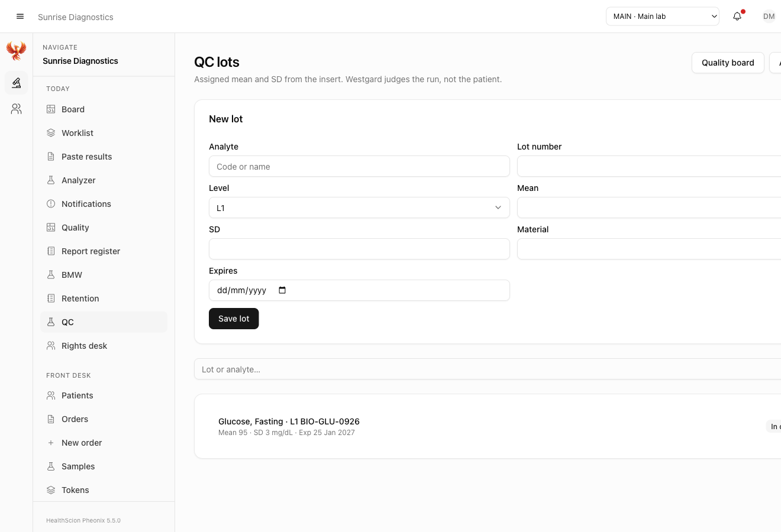781x532 pixels.
Task: Focus the Lot or analyte search box
Action: click(x=488, y=369)
